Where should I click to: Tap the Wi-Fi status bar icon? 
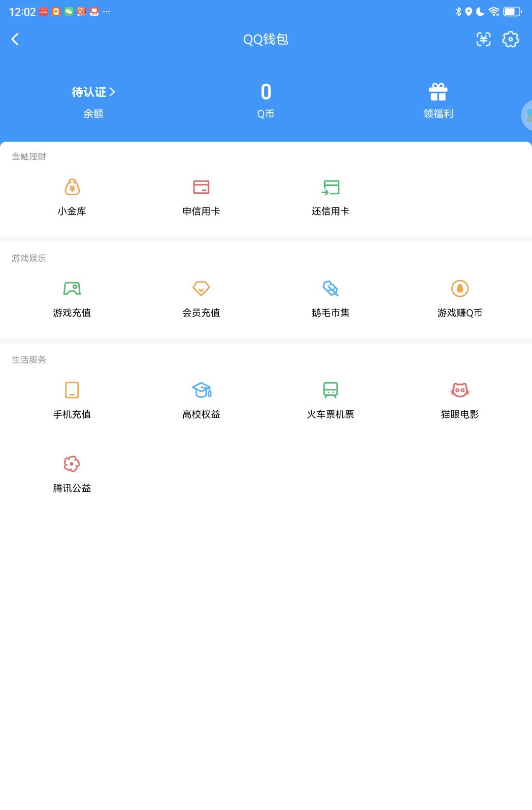point(494,11)
